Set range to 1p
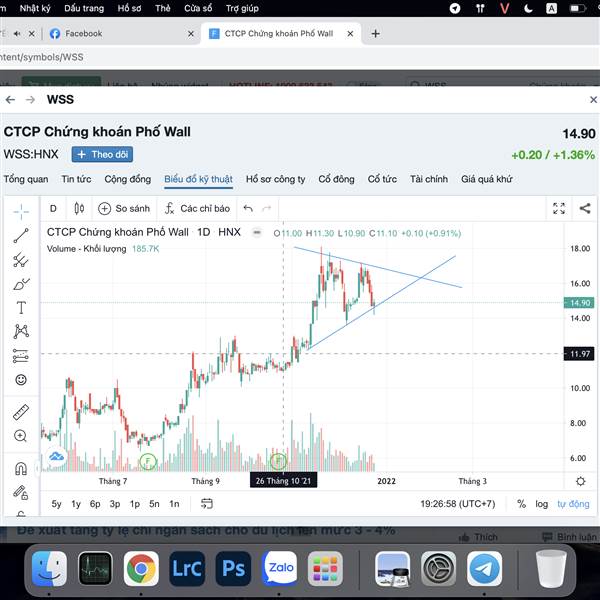 coord(135,504)
